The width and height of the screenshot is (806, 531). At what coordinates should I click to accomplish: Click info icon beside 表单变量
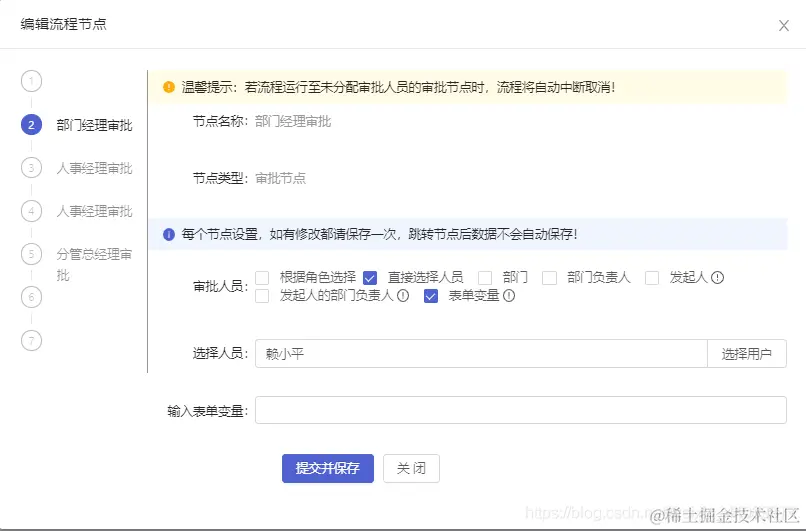509,296
